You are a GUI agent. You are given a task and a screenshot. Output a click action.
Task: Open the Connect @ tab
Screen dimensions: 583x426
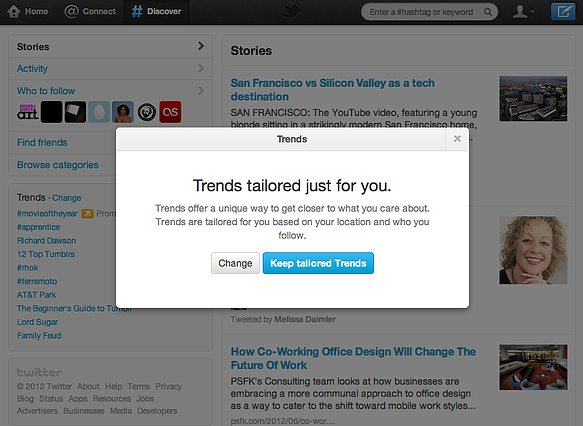90,12
